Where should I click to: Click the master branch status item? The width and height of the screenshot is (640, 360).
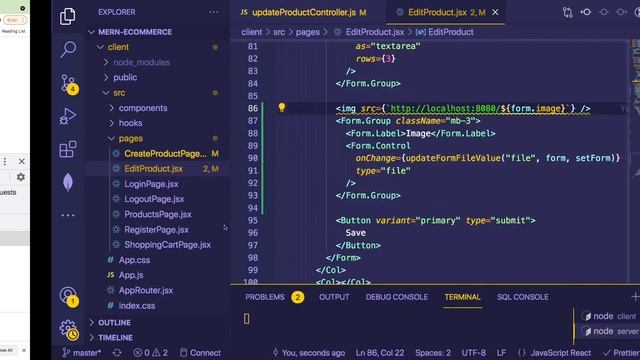point(82,353)
